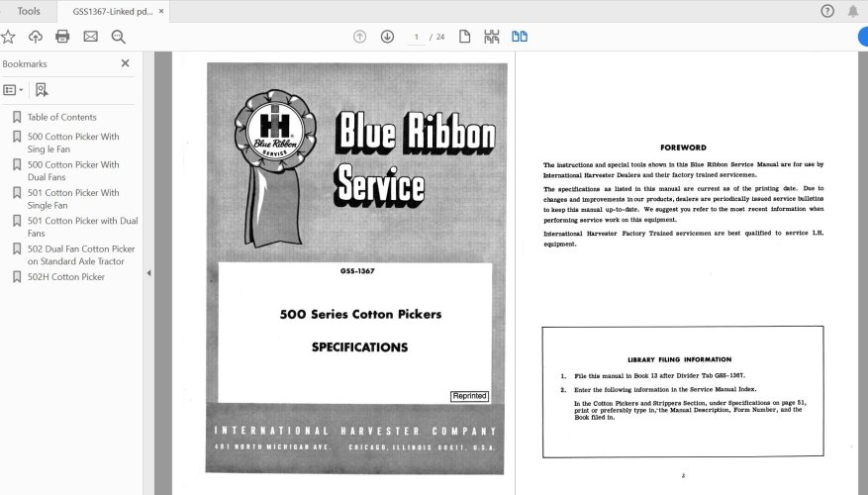The width and height of the screenshot is (868, 495).
Task: Toggle the two-page view mode
Action: point(520,37)
